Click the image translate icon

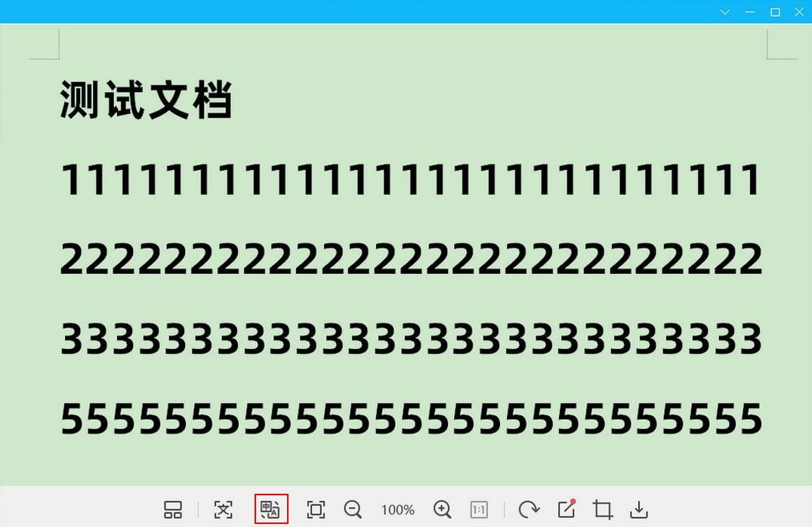271,510
